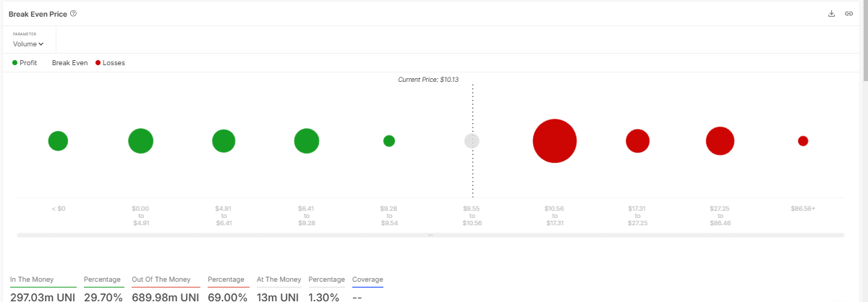Toggle the Break Even legend item

point(69,63)
